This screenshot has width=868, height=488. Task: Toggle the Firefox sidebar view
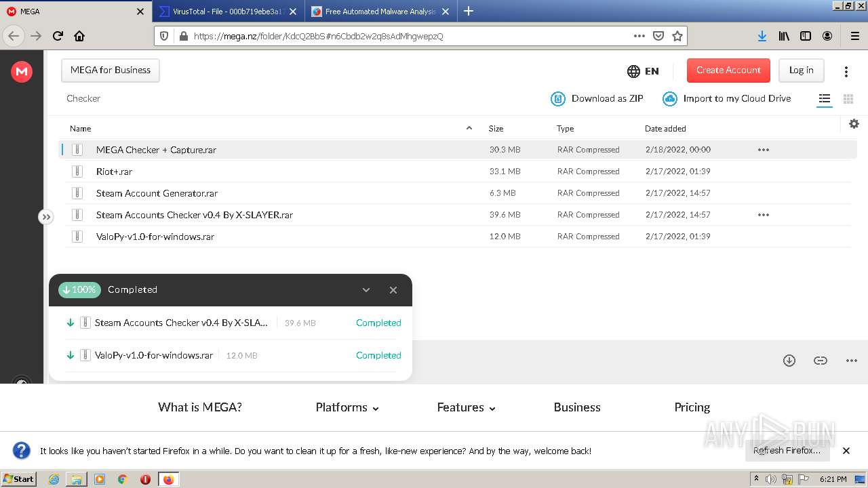[x=806, y=36]
